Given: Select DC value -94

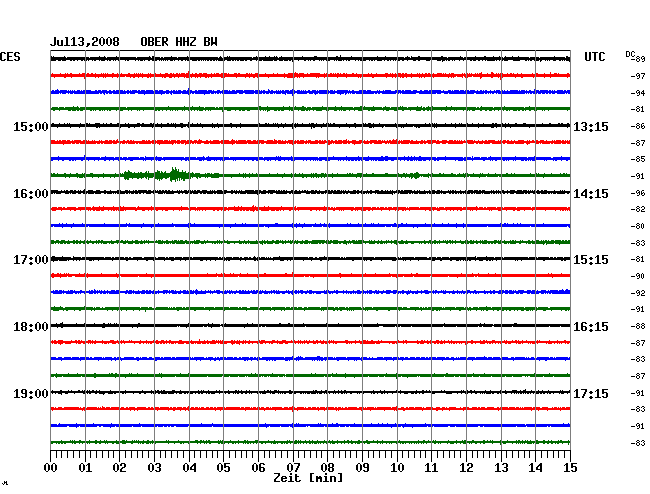Looking at the screenshot, I should (638, 93).
